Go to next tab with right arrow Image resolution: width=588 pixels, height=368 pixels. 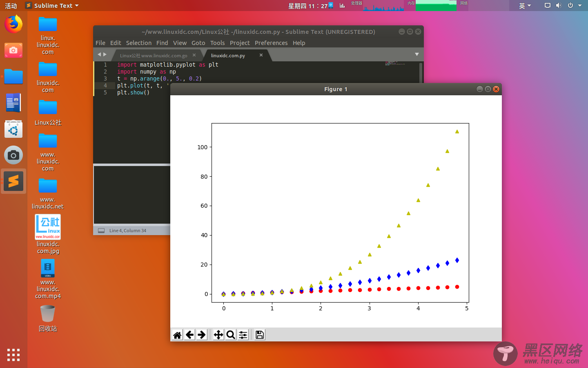(105, 54)
